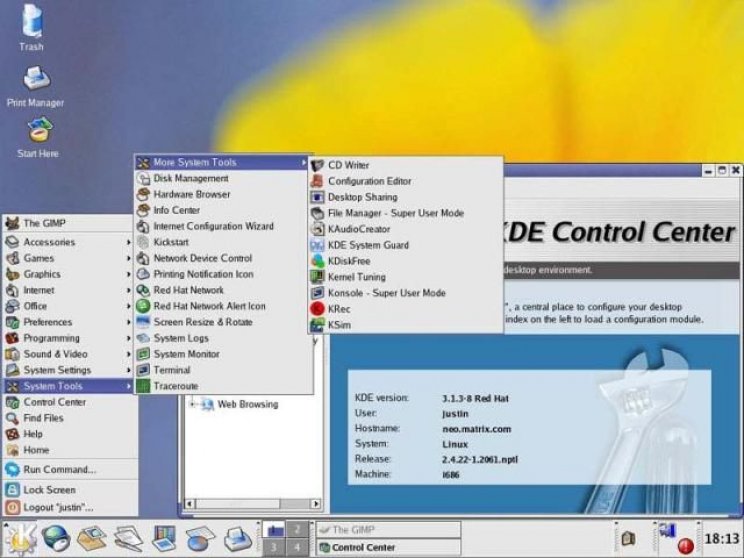Screen dimensions: 744x558
Task: Expand the Accessories submenu
Action: coord(69,242)
